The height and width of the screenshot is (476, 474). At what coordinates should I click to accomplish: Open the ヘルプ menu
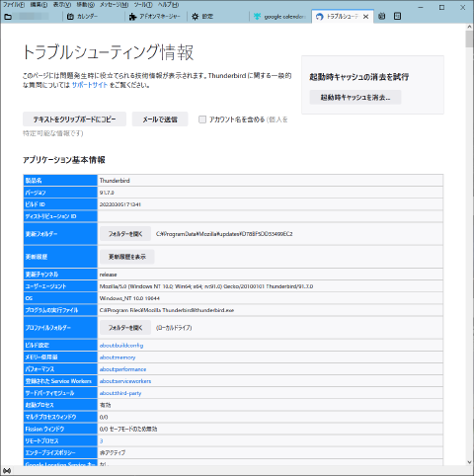168,5
